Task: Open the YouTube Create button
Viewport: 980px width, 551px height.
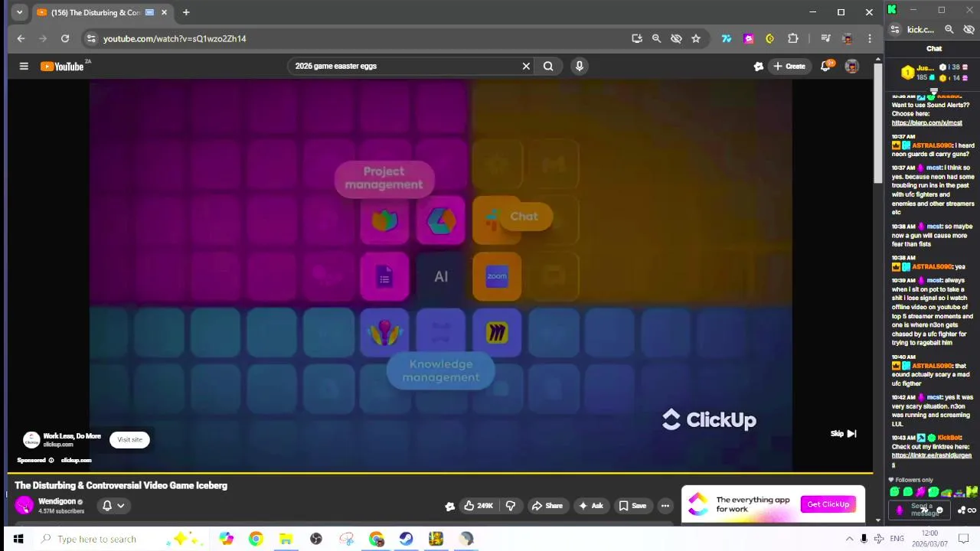Action: pos(789,67)
